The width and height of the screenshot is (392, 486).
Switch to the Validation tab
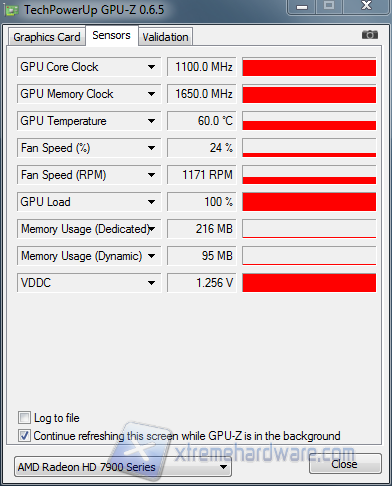tap(165, 37)
